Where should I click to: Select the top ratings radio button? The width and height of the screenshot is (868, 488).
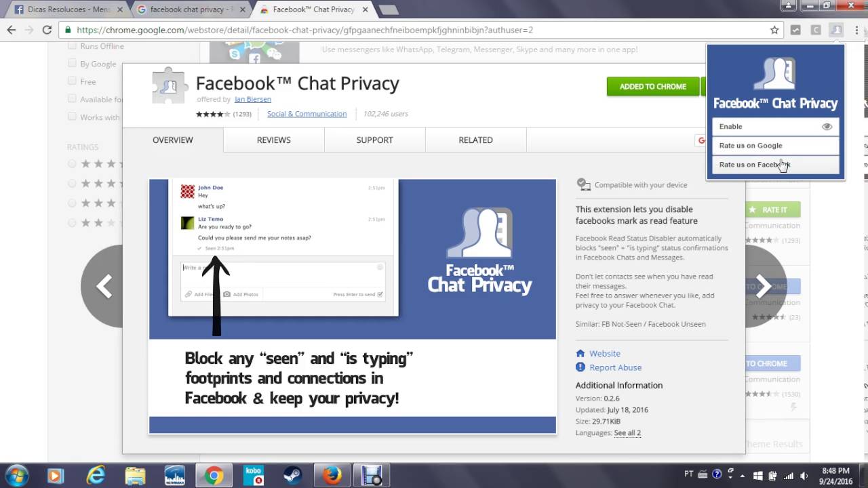pos(72,163)
